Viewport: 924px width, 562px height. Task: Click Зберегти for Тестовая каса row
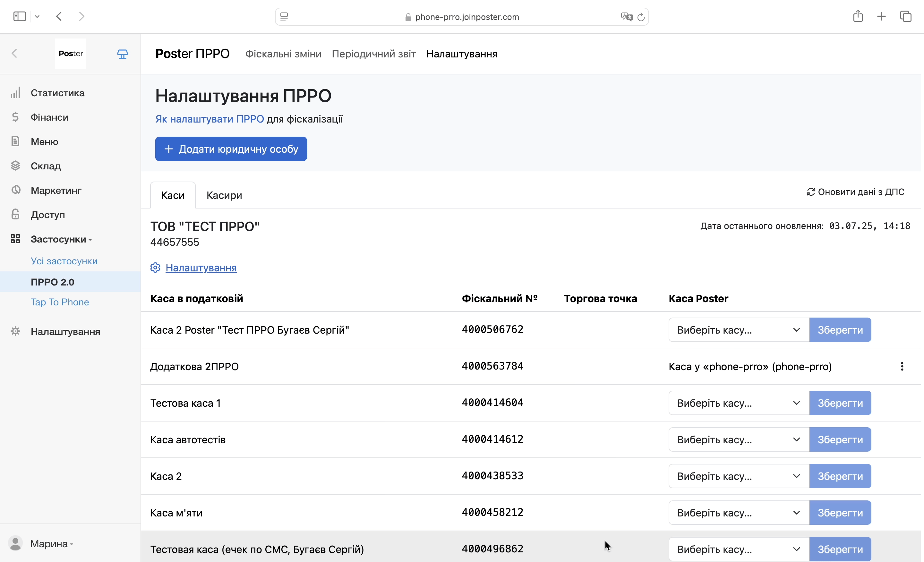[x=840, y=549]
